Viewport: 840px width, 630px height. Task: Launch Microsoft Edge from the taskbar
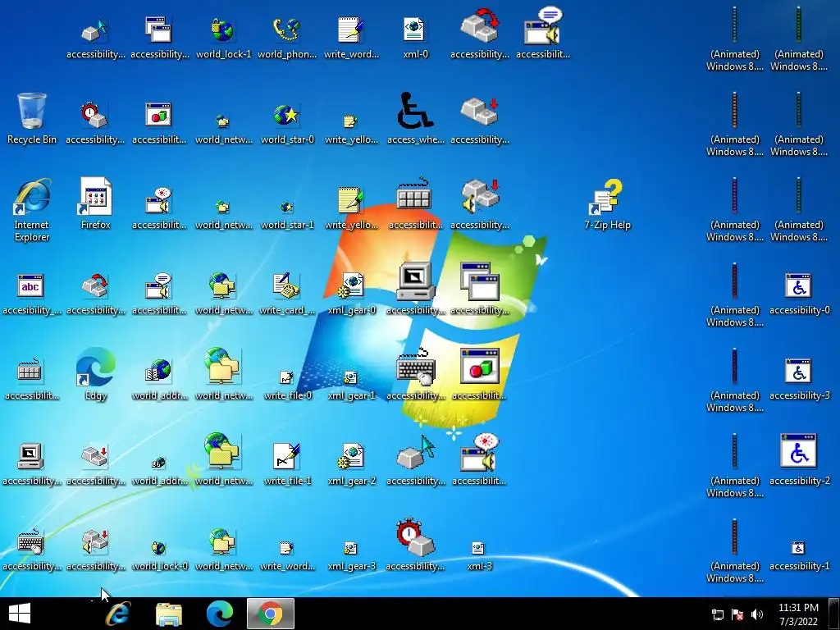click(x=220, y=614)
